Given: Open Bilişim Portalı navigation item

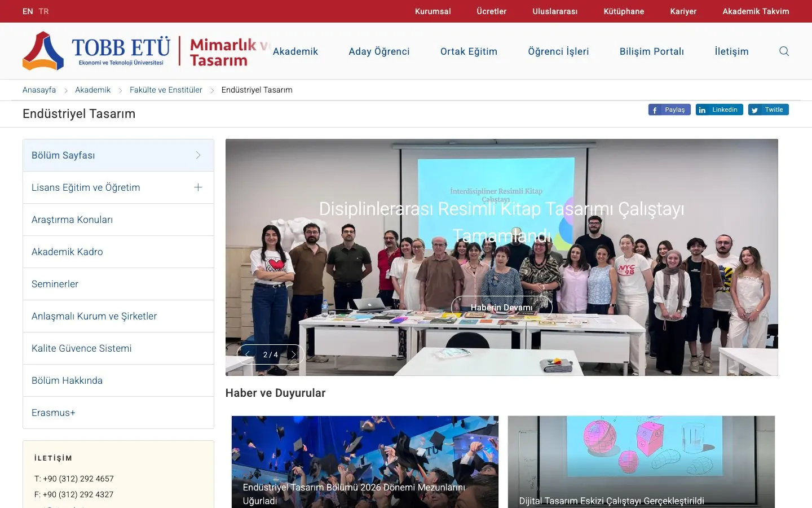Looking at the screenshot, I should pos(652,51).
